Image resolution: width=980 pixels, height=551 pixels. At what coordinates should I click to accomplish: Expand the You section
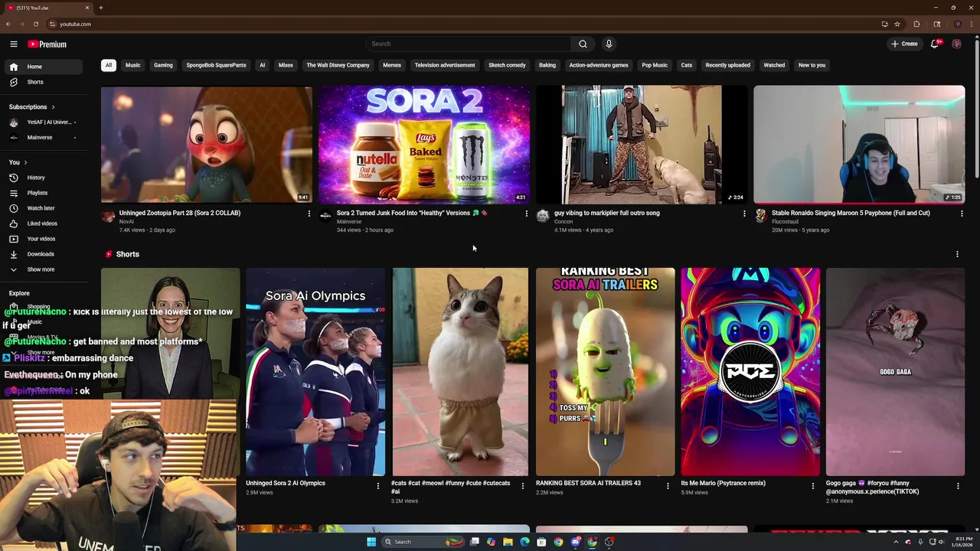[x=18, y=162]
